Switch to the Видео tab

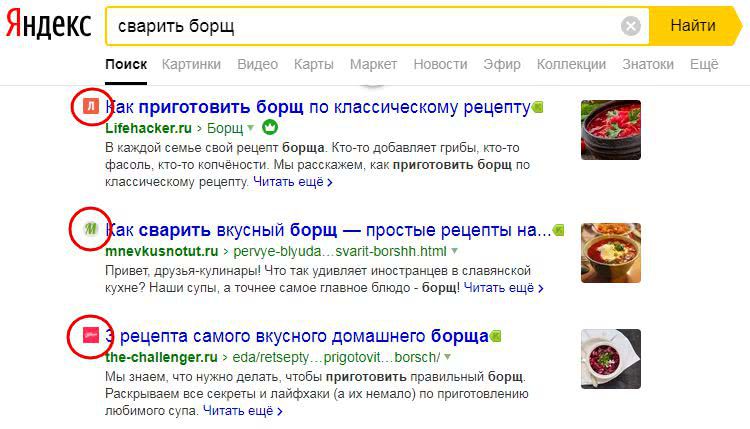click(x=257, y=64)
